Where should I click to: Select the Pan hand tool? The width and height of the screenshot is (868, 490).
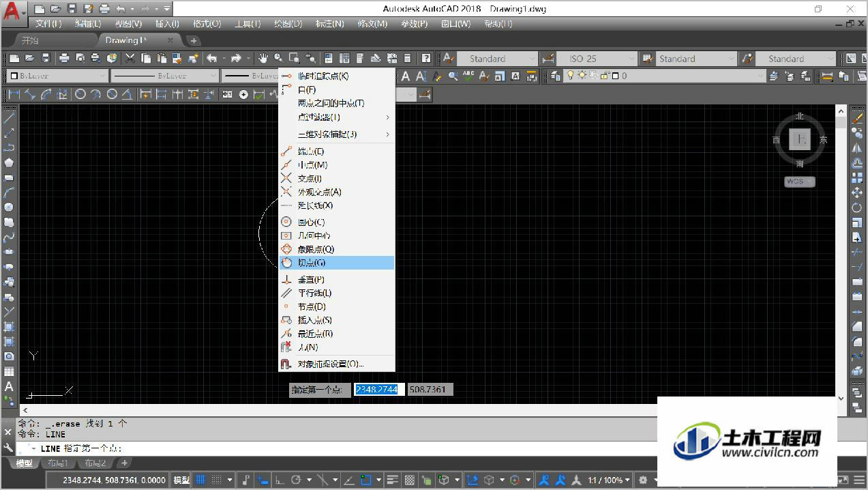pyautogui.click(x=263, y=59)
